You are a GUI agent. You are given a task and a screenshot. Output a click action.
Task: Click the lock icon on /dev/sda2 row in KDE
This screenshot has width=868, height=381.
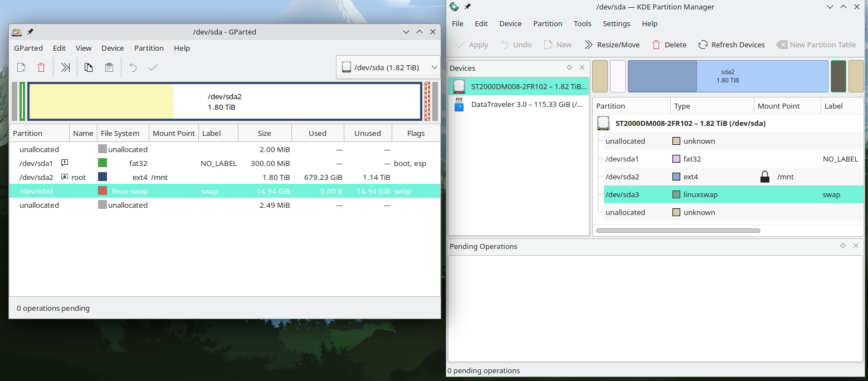point(765,177)
